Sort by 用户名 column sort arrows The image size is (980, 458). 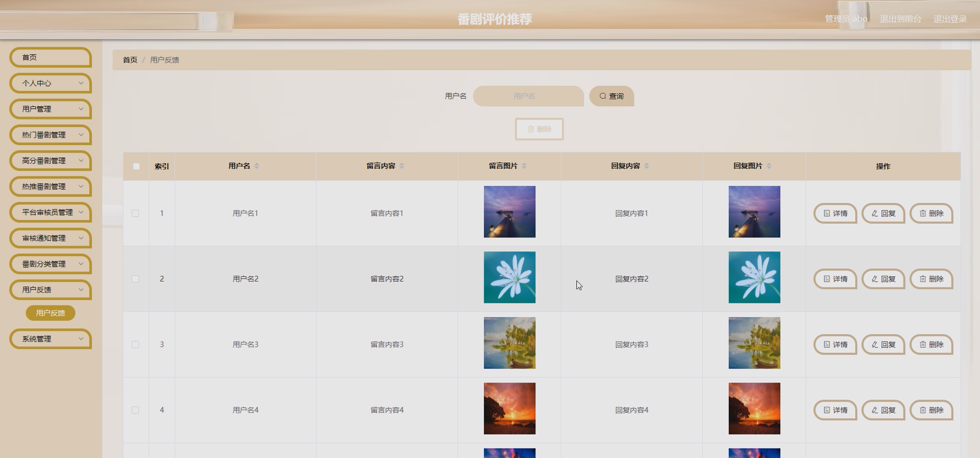[257, 166]
